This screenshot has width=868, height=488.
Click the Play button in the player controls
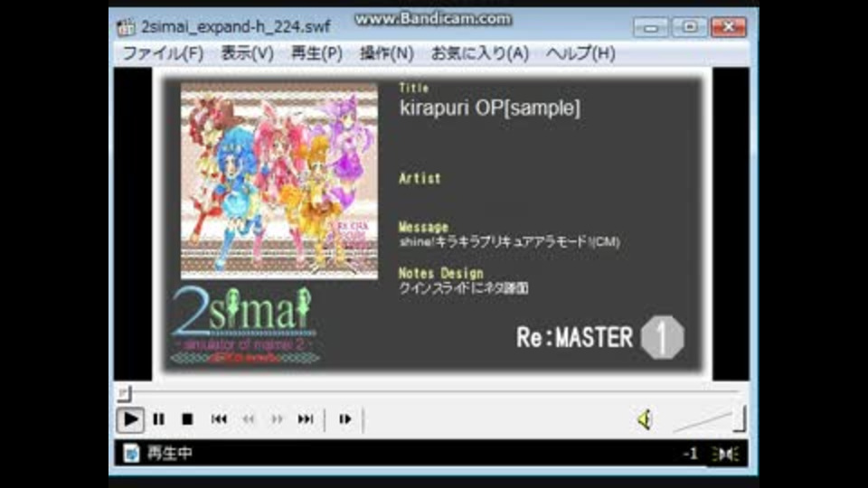coord(130,419)
